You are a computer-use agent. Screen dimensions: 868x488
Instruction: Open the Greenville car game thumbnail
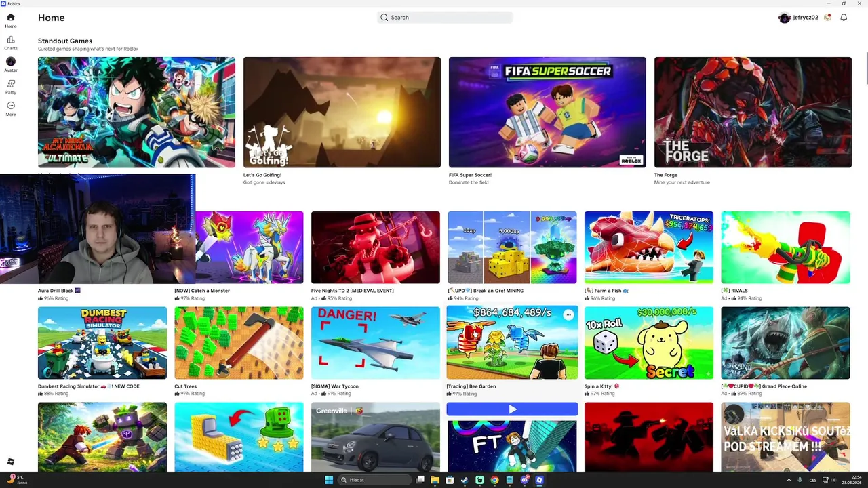(376, 437)
